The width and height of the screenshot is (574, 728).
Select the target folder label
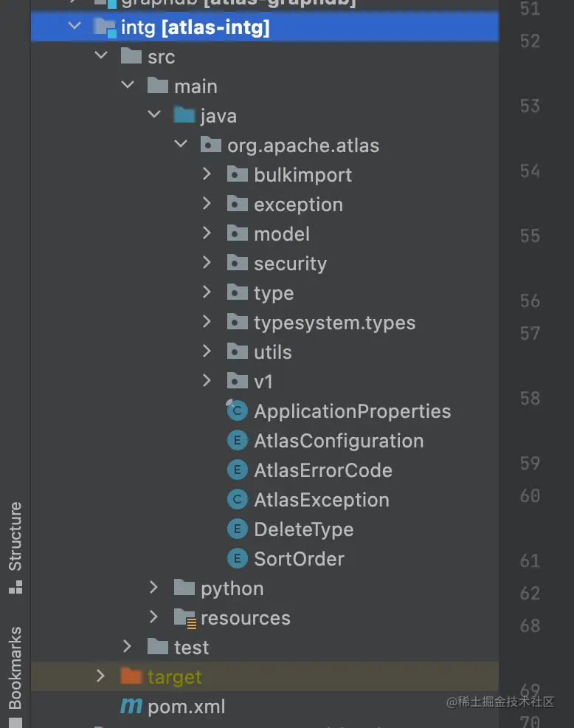(174, 677)
